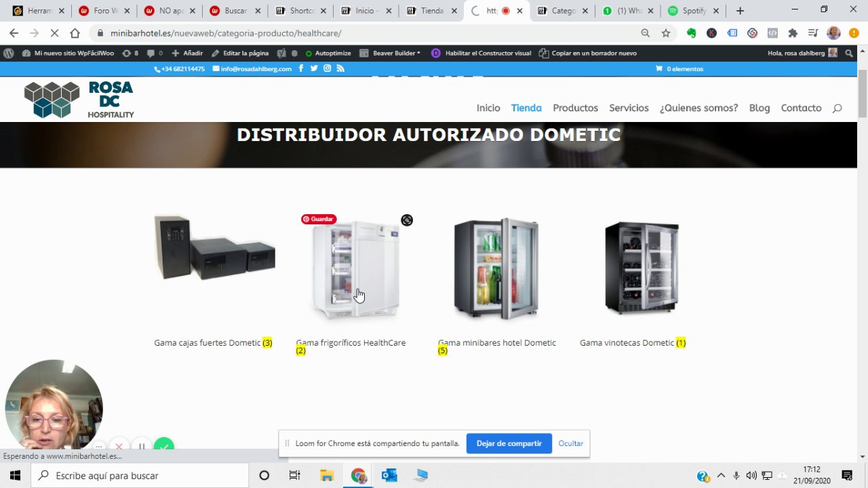Open the Evernote Web Clipper extension
This screenshot has width=868, height=488.
coord(692,33)
